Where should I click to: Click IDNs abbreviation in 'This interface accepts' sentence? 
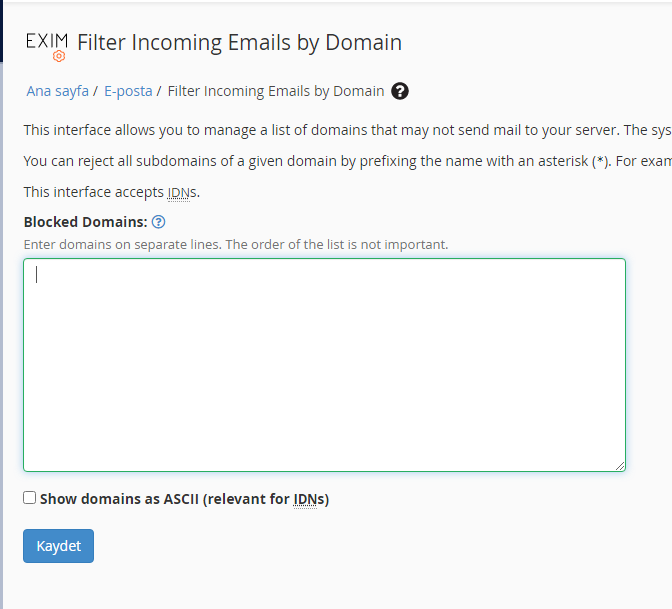click(179, 192)
